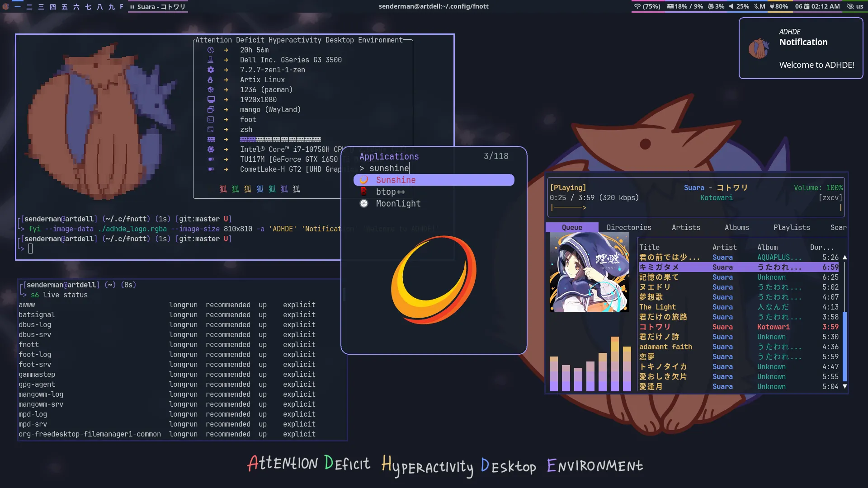Click the white 狐 color swatch glyph
Viewport: 868px width, 488px height.
click(x=297, y=189)
